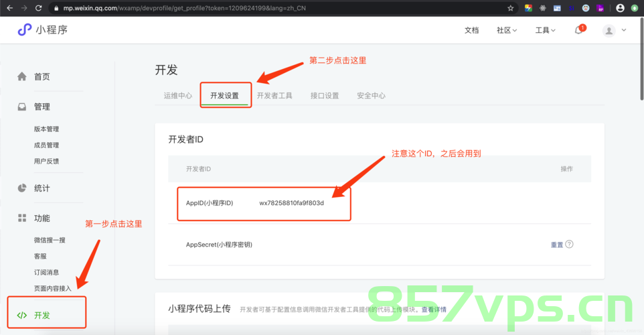The width and height of the screenshot is (644, 335).
Task: Click the home icon in sidebar
Action: [x=22, y=76]
